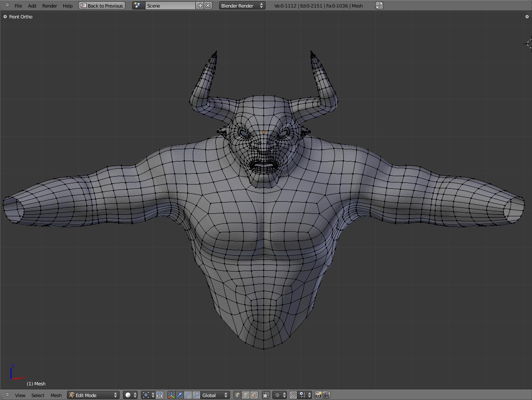Select the rotate manipulator arc icon
The width and height of the screenshot is (532, 400).
pyautogui.click(x=188, y=395)
